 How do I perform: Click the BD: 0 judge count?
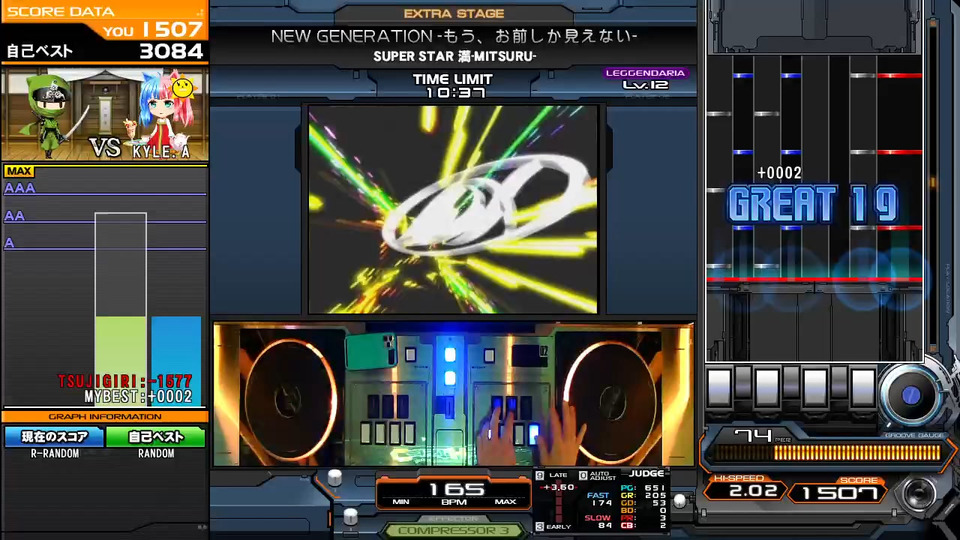click(x=643, y=510)
